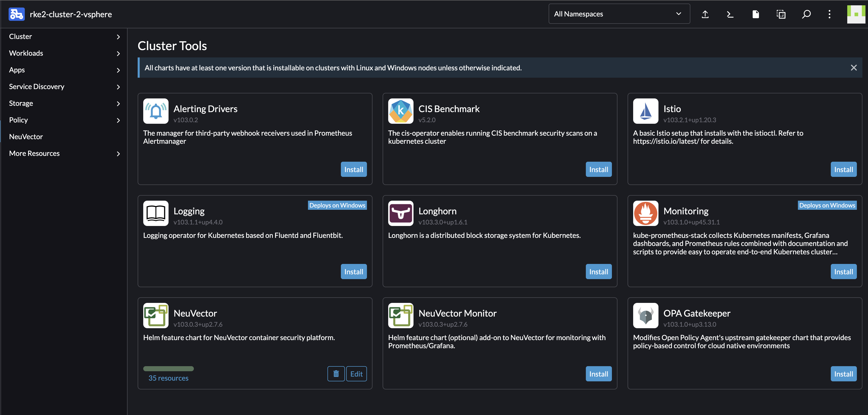Click Monitoring version v103.1.0+up45.31.1
This screenshot has height=415, width=868.
691,222
